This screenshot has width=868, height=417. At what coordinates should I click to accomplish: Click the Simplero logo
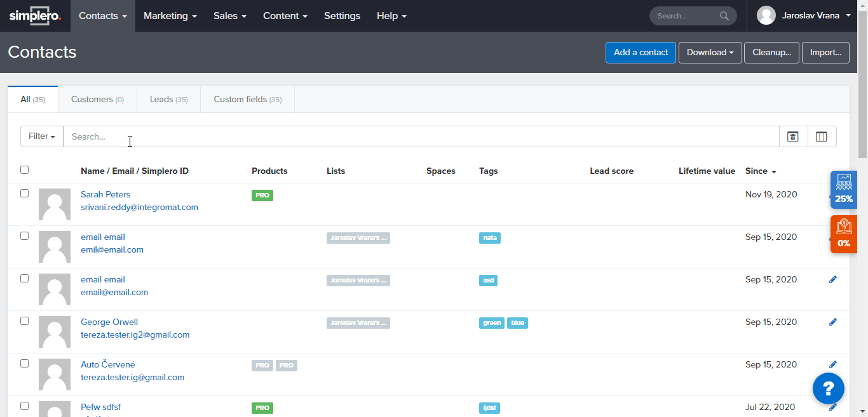[x=35, y=16]
